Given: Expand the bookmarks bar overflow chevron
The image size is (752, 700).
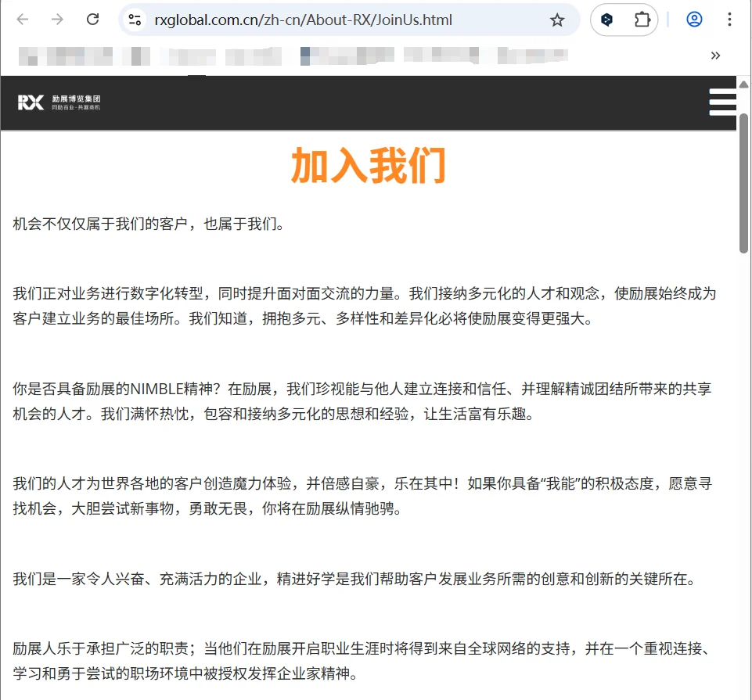Looking at the screenshot, I should (715, 56).
